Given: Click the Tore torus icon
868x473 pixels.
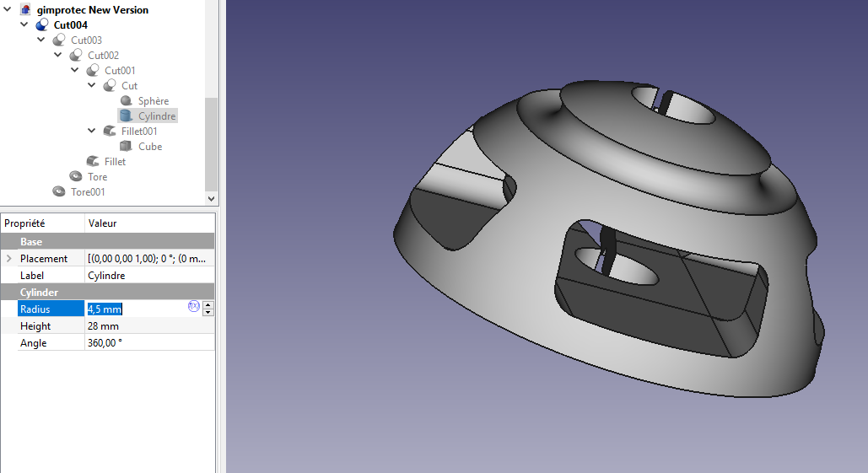Looking at the screenshot, I should 76,177.
